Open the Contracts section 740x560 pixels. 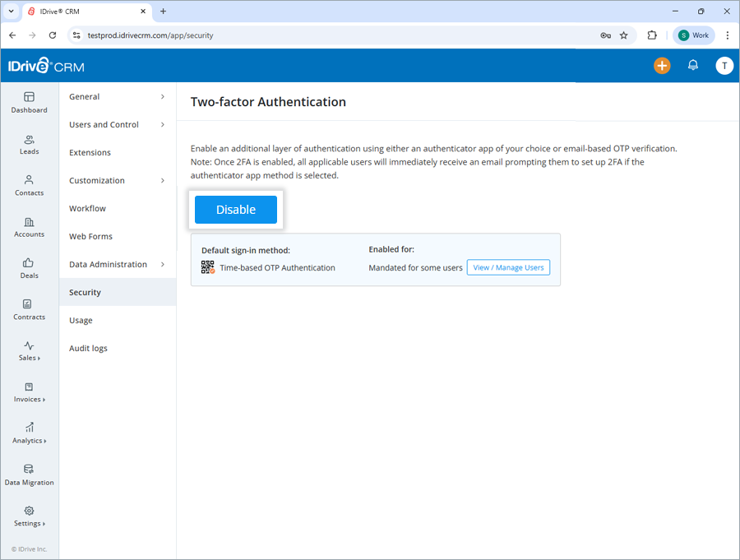[x=29, y=310]
